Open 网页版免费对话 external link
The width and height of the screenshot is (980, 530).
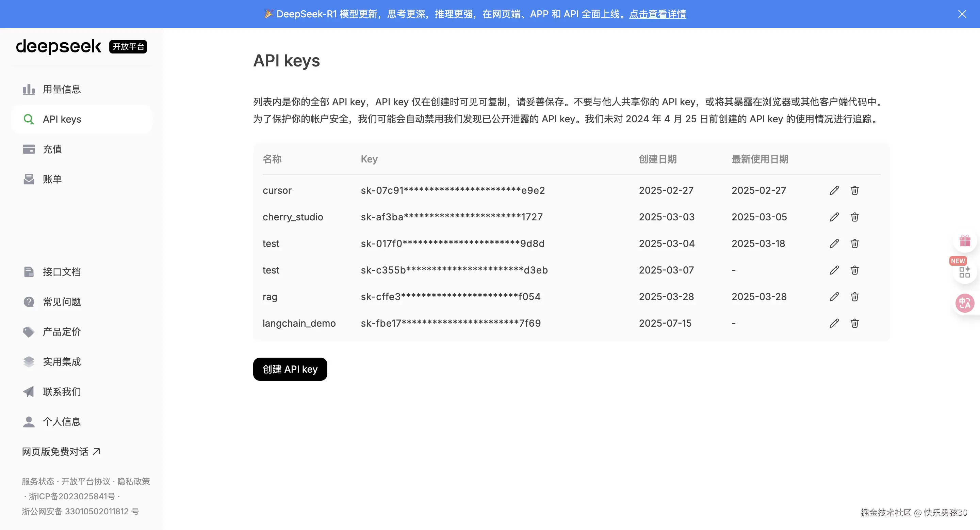[61, 452]
